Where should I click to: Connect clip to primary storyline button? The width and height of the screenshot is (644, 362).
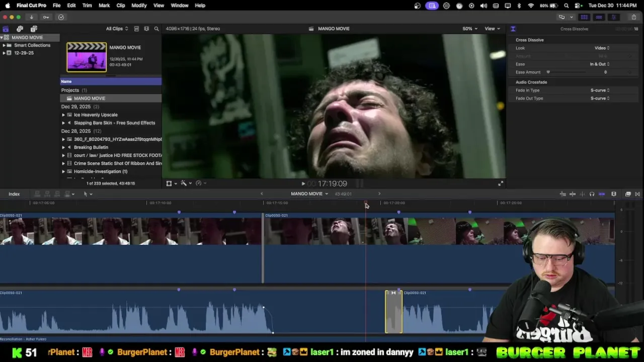tap(37, 194)
